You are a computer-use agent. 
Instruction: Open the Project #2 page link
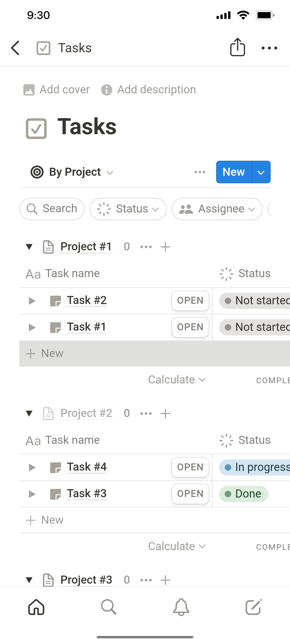[86, 413]
